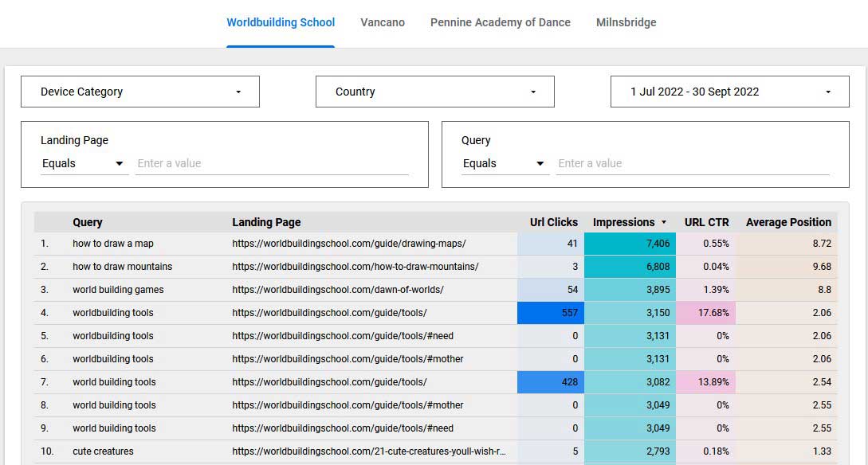Switch to the Vancano tab
Image resolution: width=868 pixels, height=465 pixels.
pyautogui.click(x=383, y=22)
